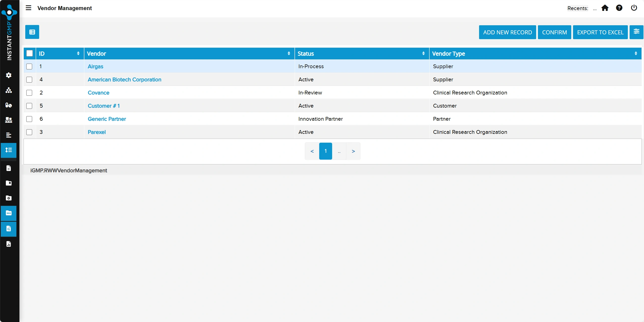Click the grid view icon above the table
644x322 pixels.
[x=32, y=32]
